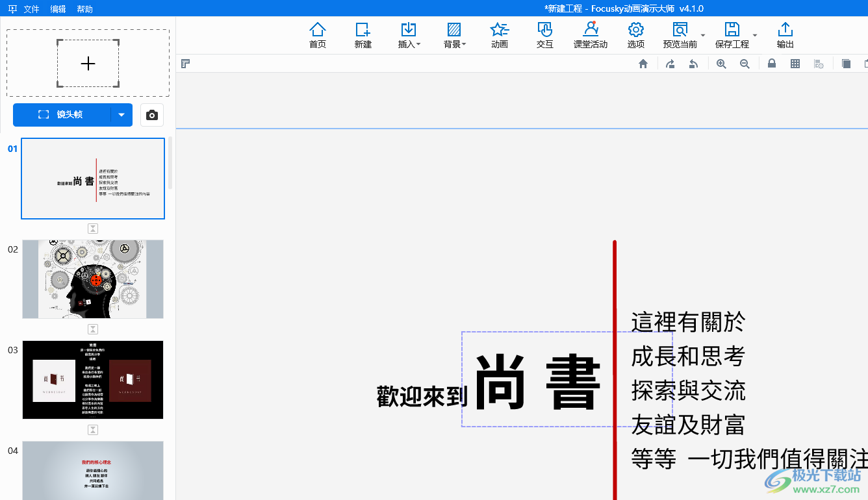Image resolution: width=868 pixels, height=500 pixels.
Task: Open the 插入 insert menu
Action: click(409, 35)
